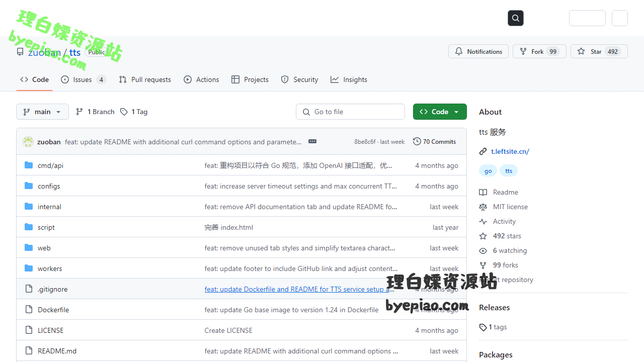Open zuoban owner link in breadcrumb
Screen dimensions: 644x362
[x=44, y=52]
